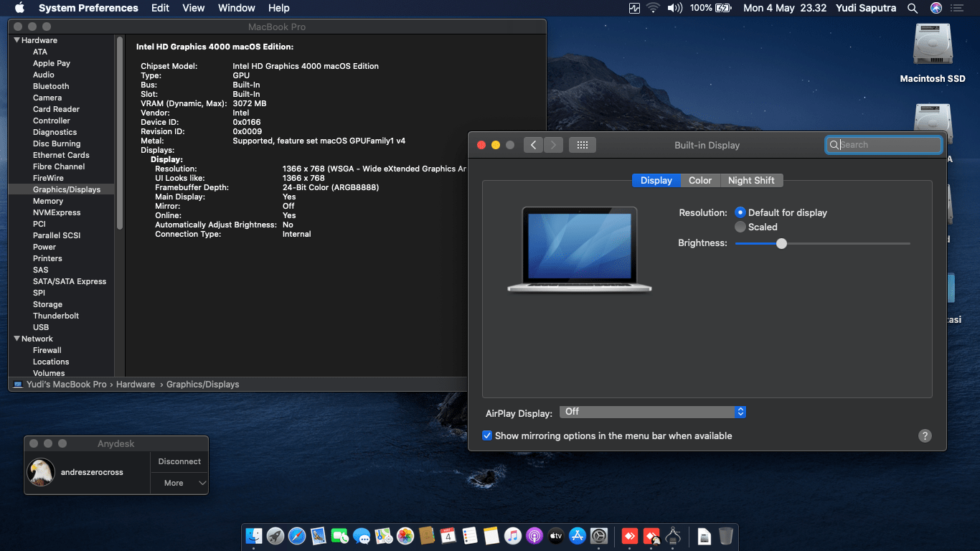Open the Window menu
Screen dimensions: 980x551
tap(237, 8)
